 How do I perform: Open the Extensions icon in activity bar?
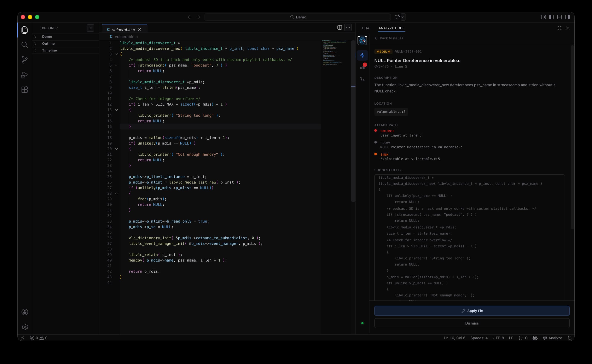point(25,90)
